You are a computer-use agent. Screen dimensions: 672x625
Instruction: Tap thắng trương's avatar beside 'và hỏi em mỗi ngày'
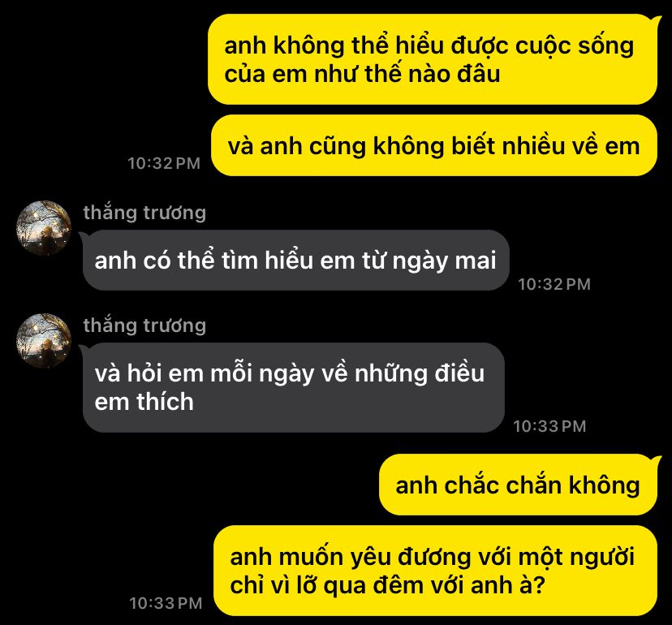[x=44, y=341]
